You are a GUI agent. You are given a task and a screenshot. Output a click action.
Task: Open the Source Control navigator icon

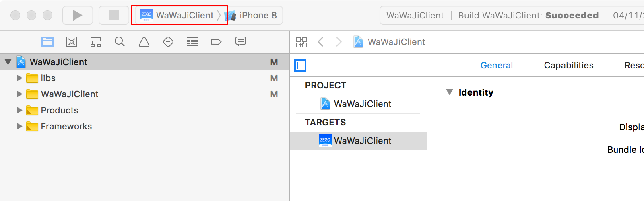point(72,42)
